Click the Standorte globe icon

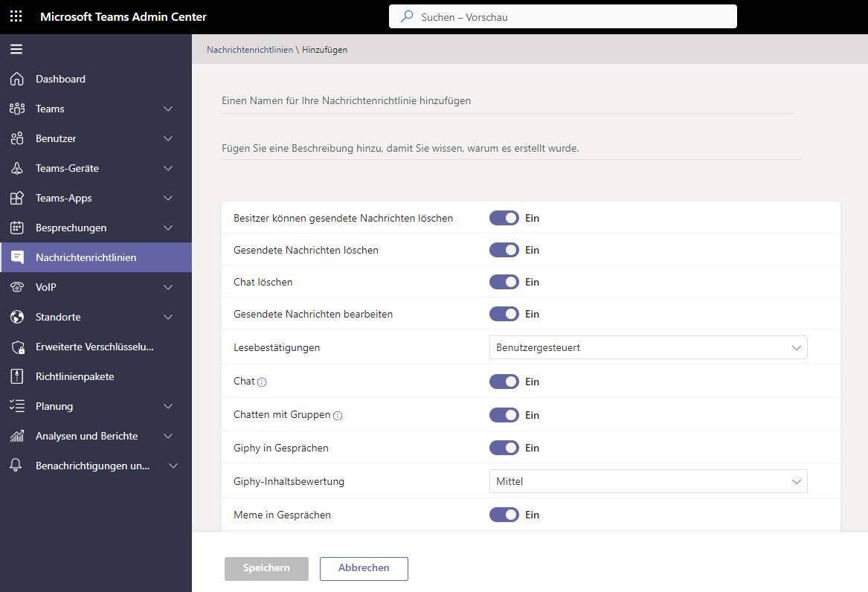(x=17, y=317)
